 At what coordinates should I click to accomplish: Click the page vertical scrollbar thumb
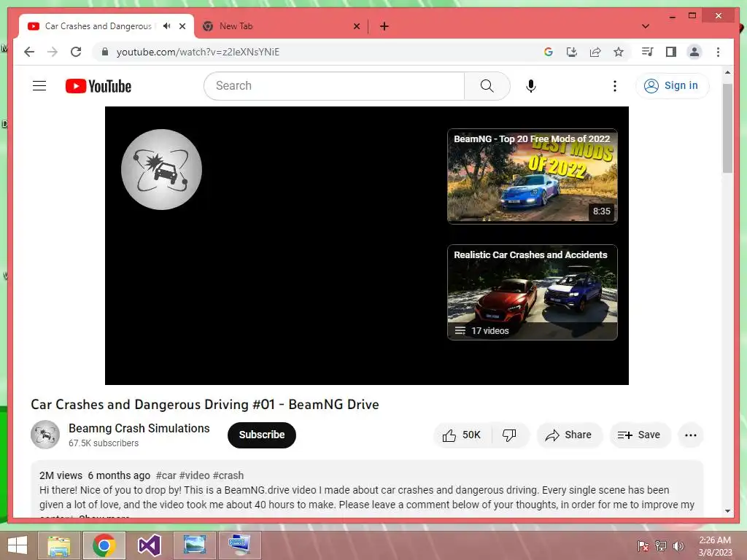[x=727, y=128]
